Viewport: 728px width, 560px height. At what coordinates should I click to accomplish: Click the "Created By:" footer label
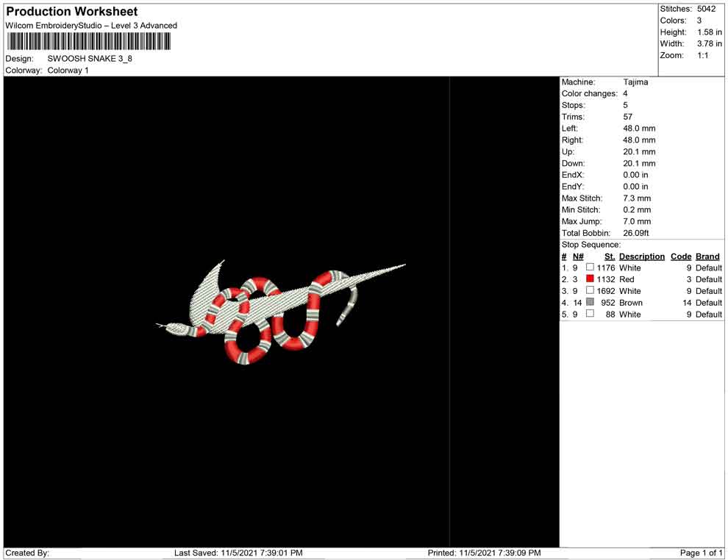pos(27,553)
